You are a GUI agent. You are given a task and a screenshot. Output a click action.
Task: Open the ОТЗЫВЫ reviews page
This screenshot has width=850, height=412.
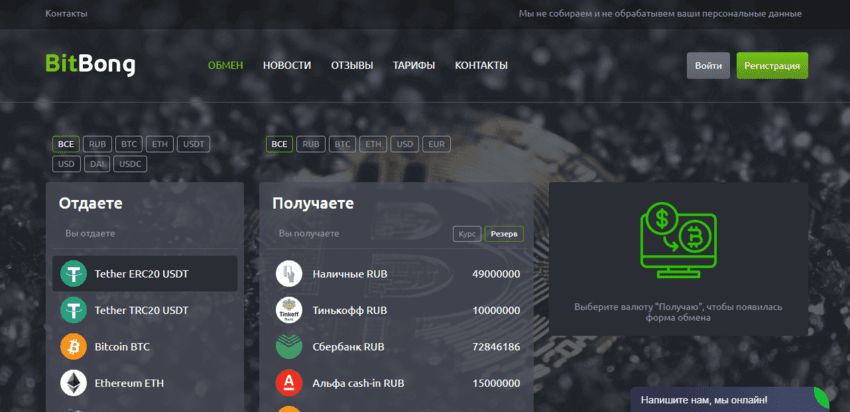(x=352, y=66)
